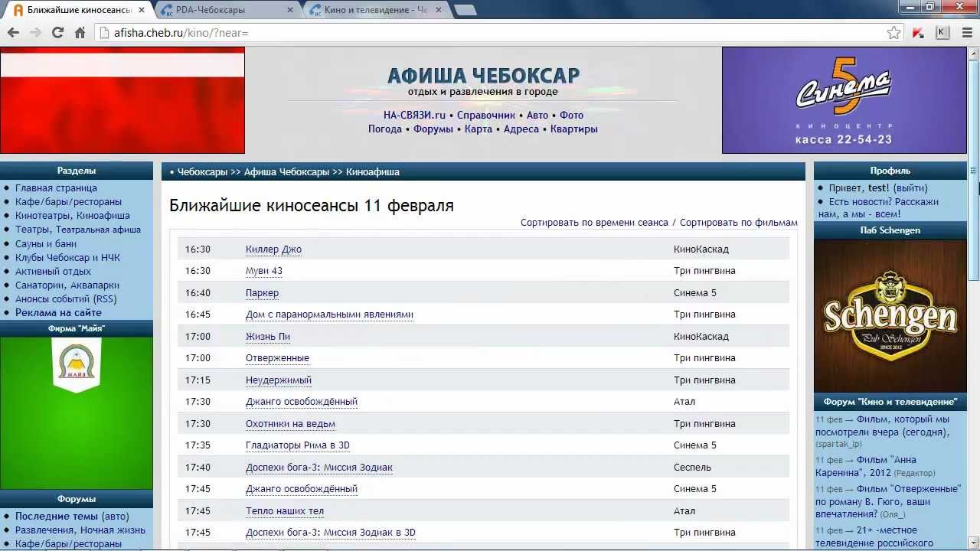The width and height of the screenshot is (980, 551).
Task: Close the PDA-Чебоксары tab
Action: (x=289, y=10)
